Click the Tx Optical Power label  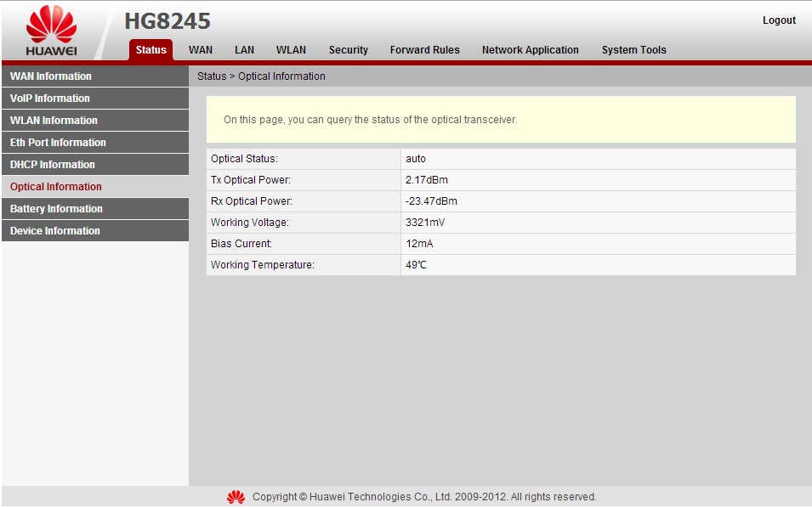pos(251,180)
